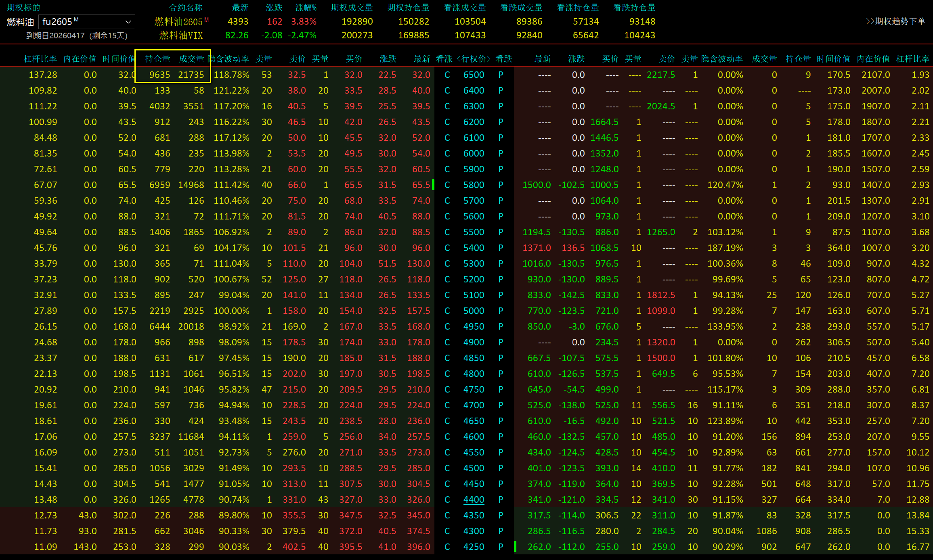Click the left 杠杆比率 column header

point(40,59)
